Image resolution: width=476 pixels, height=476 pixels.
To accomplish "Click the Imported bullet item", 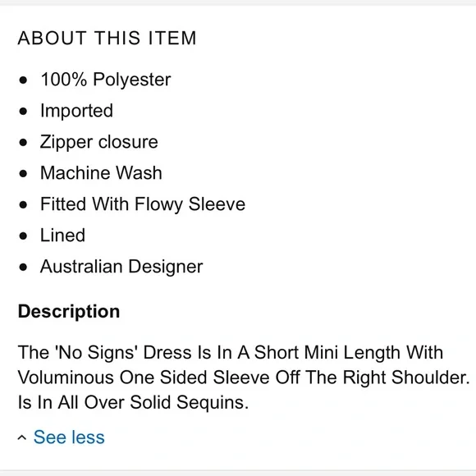I will click(77, 111).
